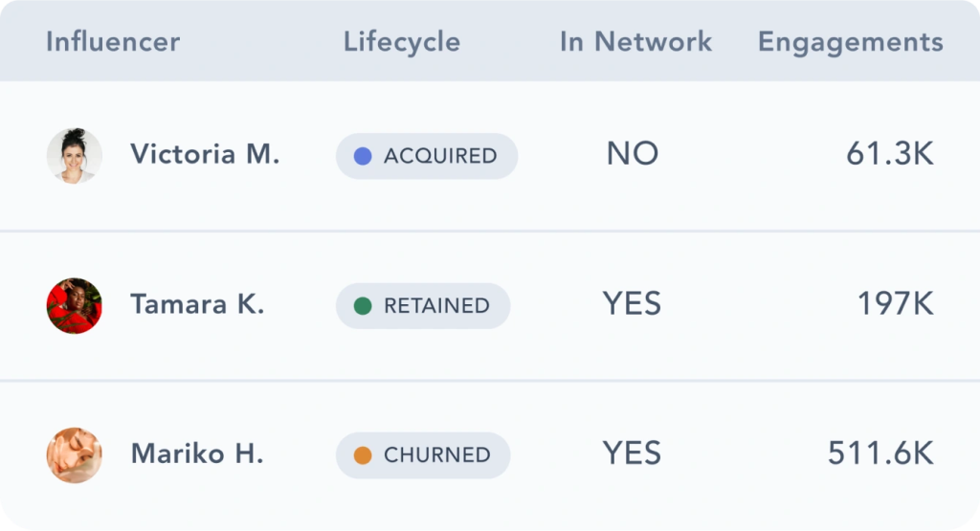The height and width of the screenshot is (531, 980).
Task: Click NO in Victoria's In Network cell
Action: pyautogui.click(x=633, y=155)
